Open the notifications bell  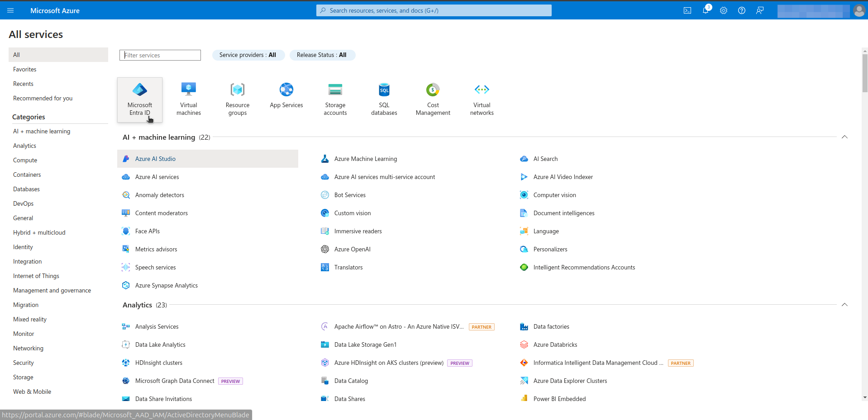click(x=706, y=10)
